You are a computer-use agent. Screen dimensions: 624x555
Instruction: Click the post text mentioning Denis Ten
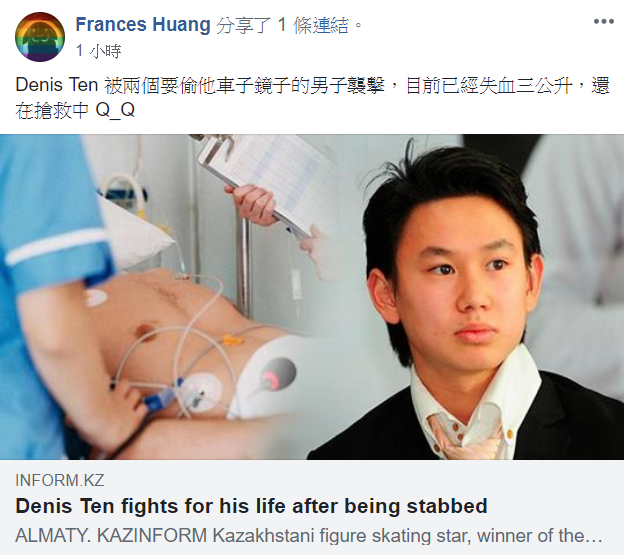(312, 97)
